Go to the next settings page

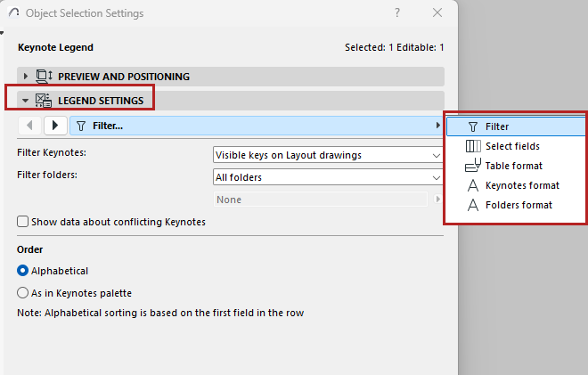[x=54, y=126]
